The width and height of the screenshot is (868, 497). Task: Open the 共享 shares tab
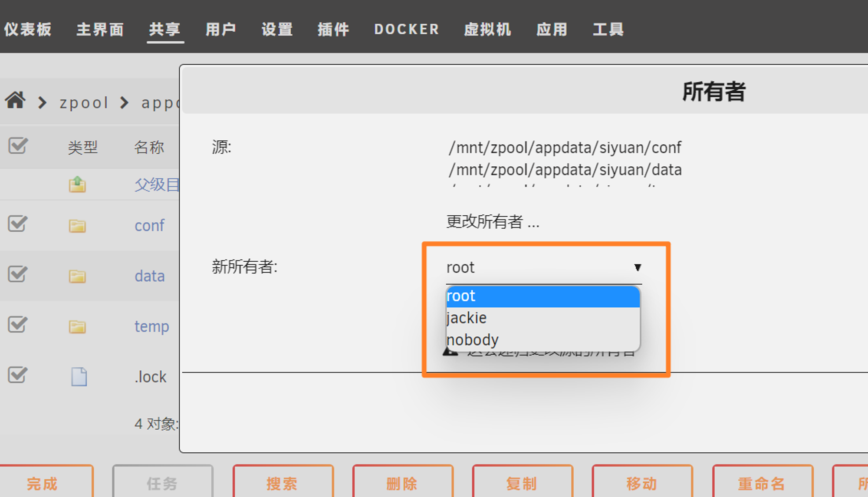click(165, 29)
